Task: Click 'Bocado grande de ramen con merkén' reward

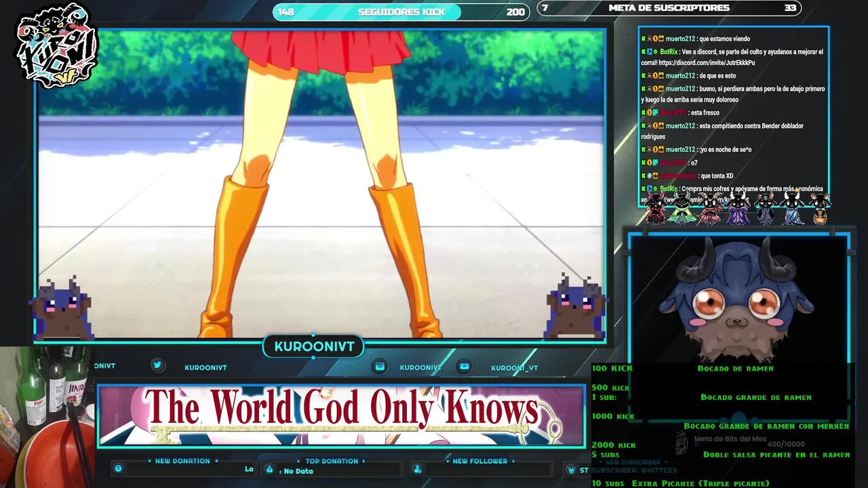Action: 766,426
